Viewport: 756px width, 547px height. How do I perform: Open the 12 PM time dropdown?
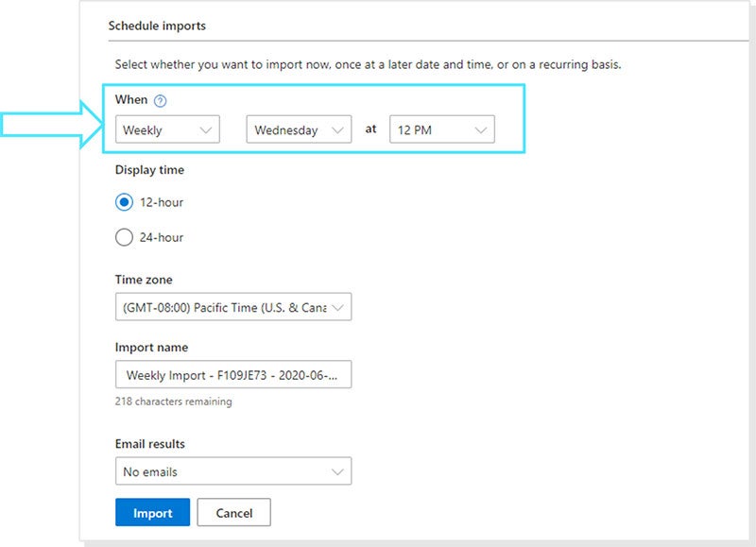pyautogui.click(x=440, y=129)
